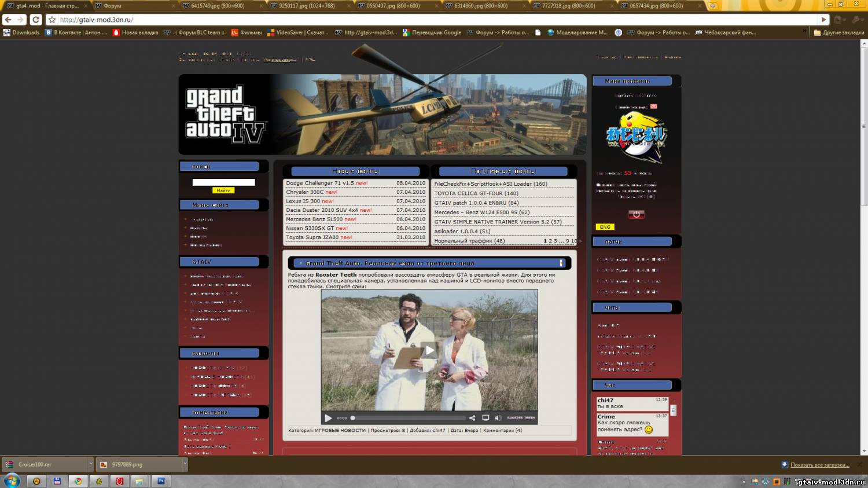This screenshot has height=488, width=868.
Task: Bookmark this page with the star icon
Action: point(52,20)
